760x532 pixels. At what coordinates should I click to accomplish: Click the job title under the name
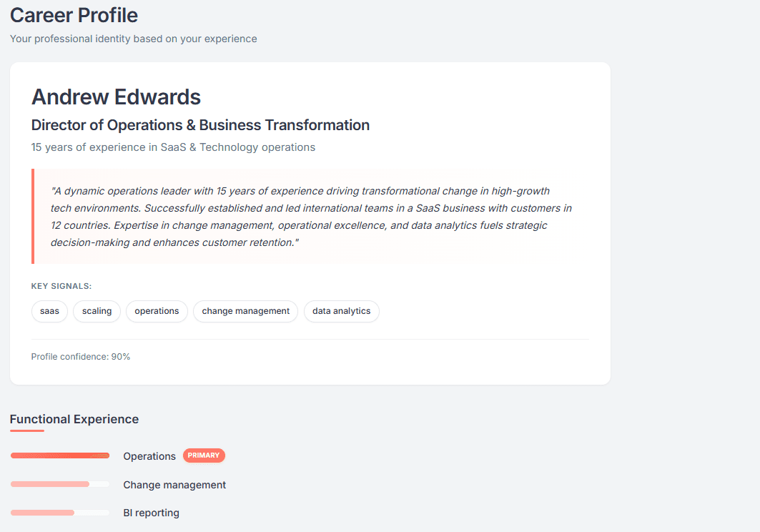[x=200, y=124]
